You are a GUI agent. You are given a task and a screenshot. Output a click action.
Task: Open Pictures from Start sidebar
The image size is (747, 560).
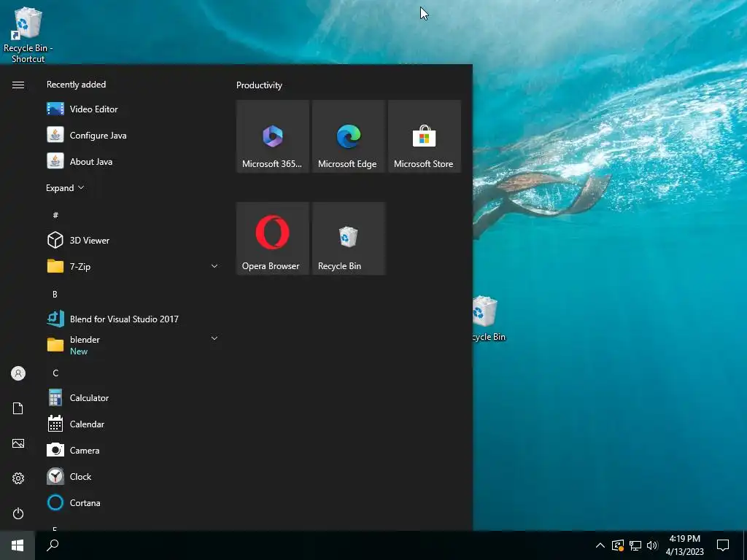click(x=18, y=443)
